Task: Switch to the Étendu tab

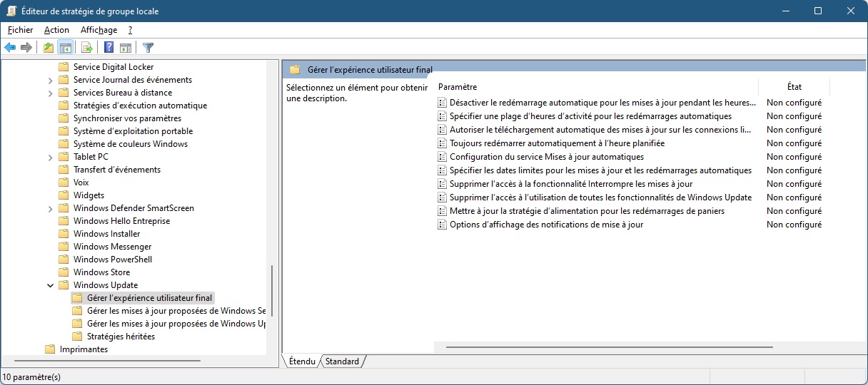Action: pos(301,361)
